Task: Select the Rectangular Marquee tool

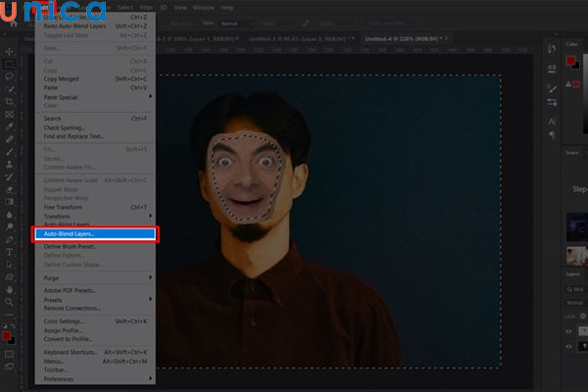Action: (9, 64)
